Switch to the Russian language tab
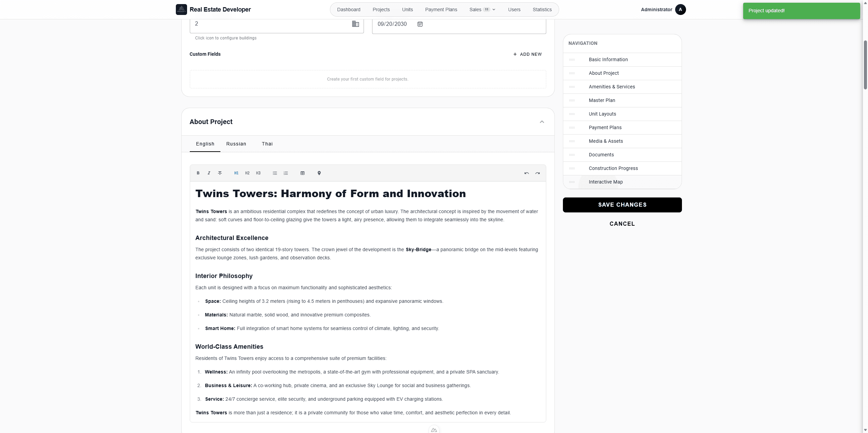The image size is (868, 433). (236, 144)
